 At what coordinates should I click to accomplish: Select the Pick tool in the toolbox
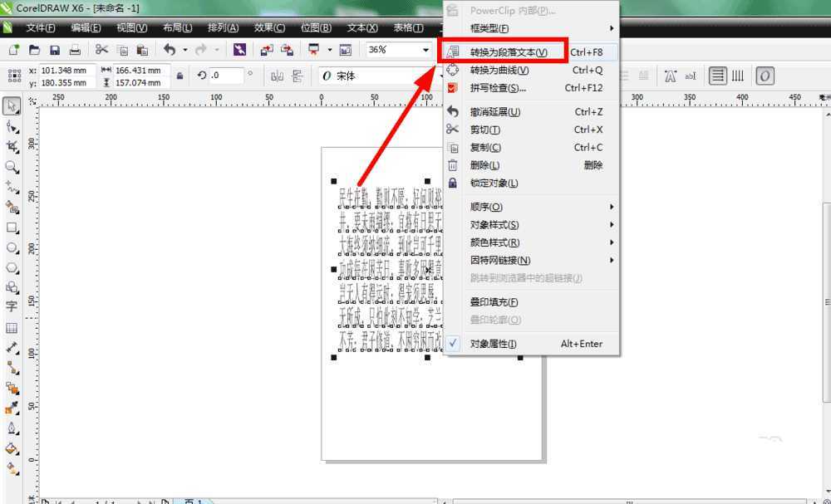point(12,106)
